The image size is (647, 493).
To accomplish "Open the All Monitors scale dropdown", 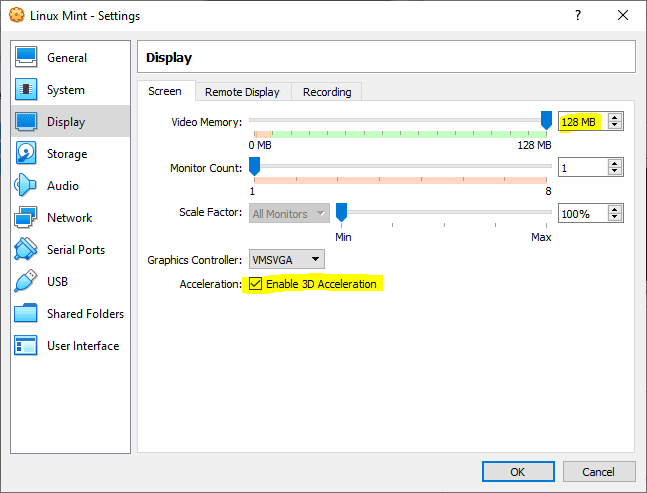I will tap(289, 213).
